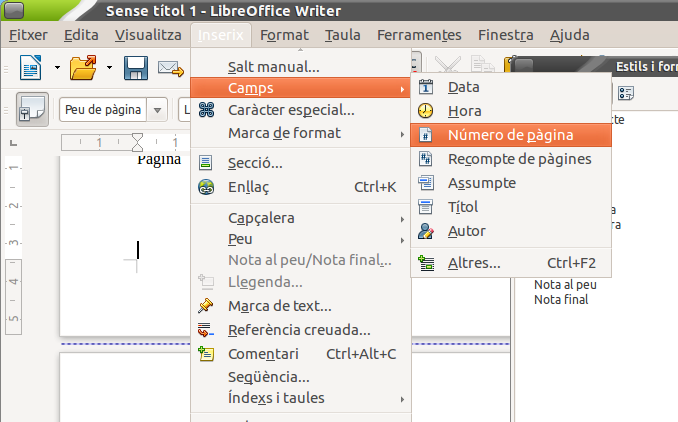Screen dimensions: 678x422
Task: Click the Títol field icon
Action: (425, 207)
